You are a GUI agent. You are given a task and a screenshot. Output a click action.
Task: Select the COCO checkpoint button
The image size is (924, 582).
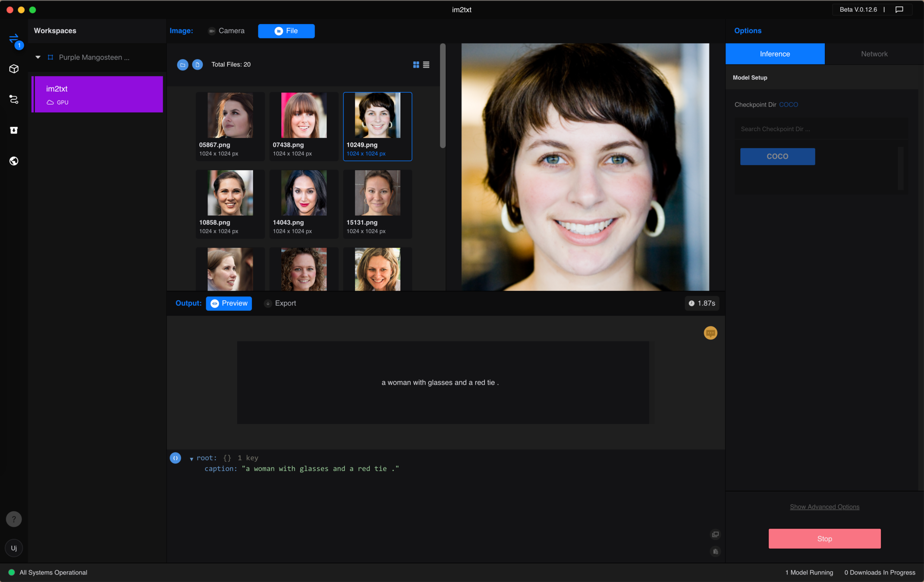[x=777, y=156]
